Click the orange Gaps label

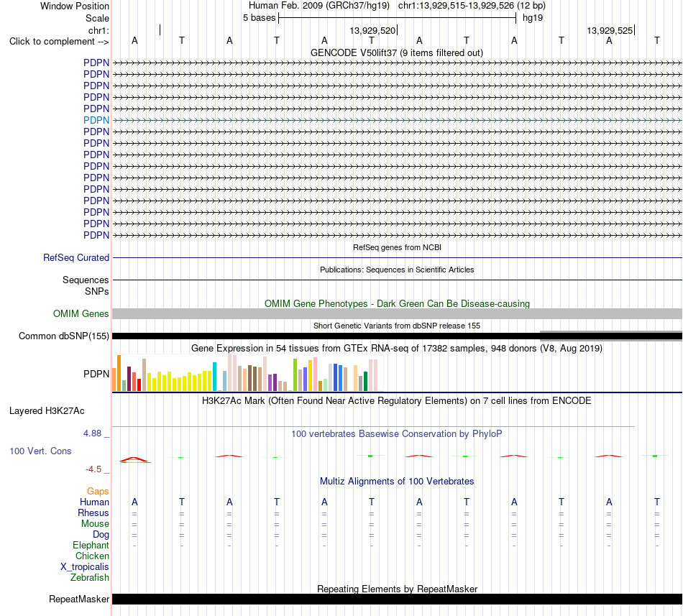pos(98,491)
